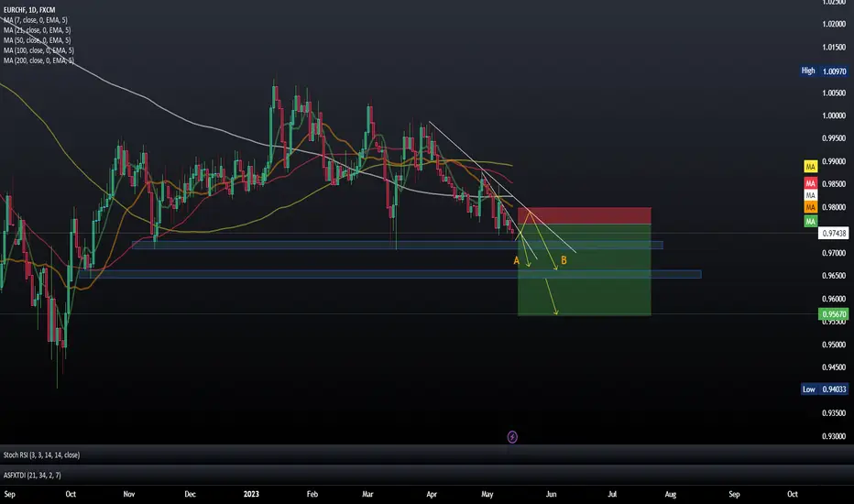This screenshot has height=504, width=854.
Task: Click the 0.93000 price scale label
Action: (834, 436)
